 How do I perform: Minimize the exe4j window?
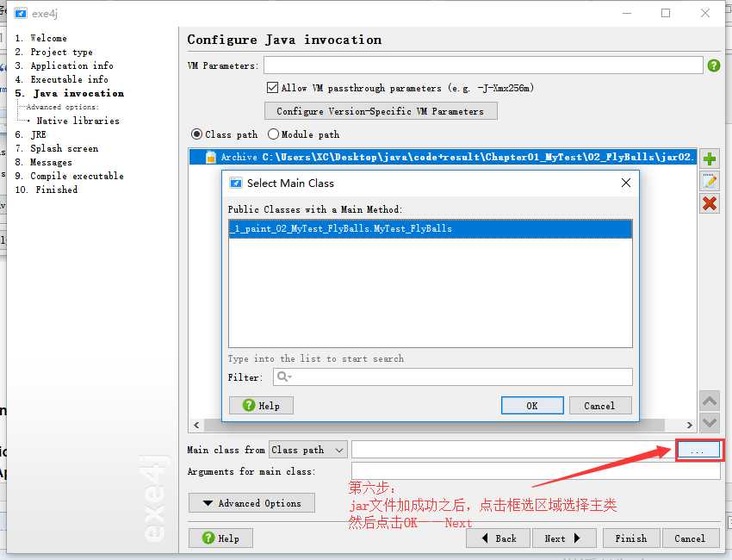627,13
